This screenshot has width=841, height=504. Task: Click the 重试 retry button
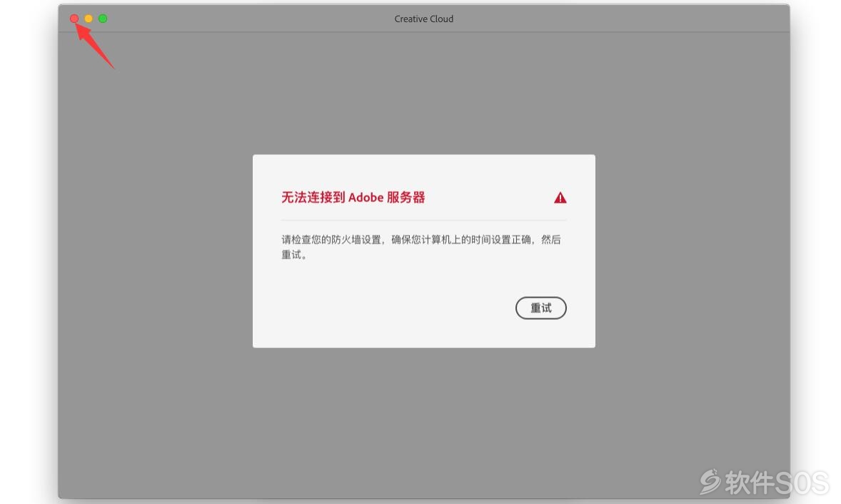click(x=540, y=308)
